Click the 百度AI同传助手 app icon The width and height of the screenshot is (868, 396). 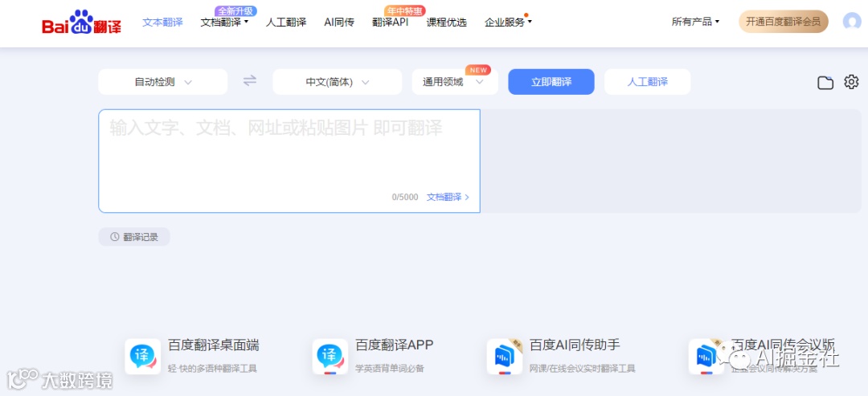point(504,357)
